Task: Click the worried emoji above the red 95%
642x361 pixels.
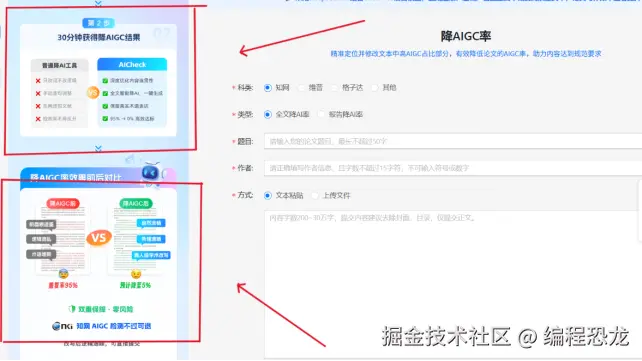Action: point(63,274)
